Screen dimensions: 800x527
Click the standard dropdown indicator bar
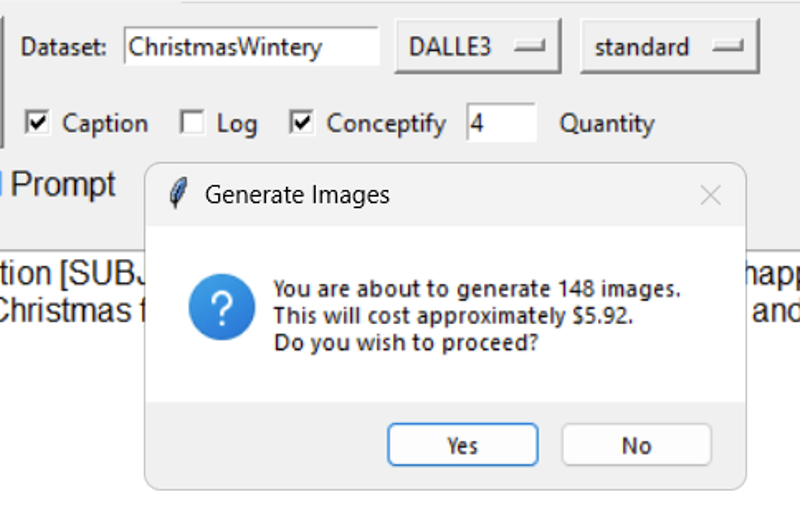point(728,46)
